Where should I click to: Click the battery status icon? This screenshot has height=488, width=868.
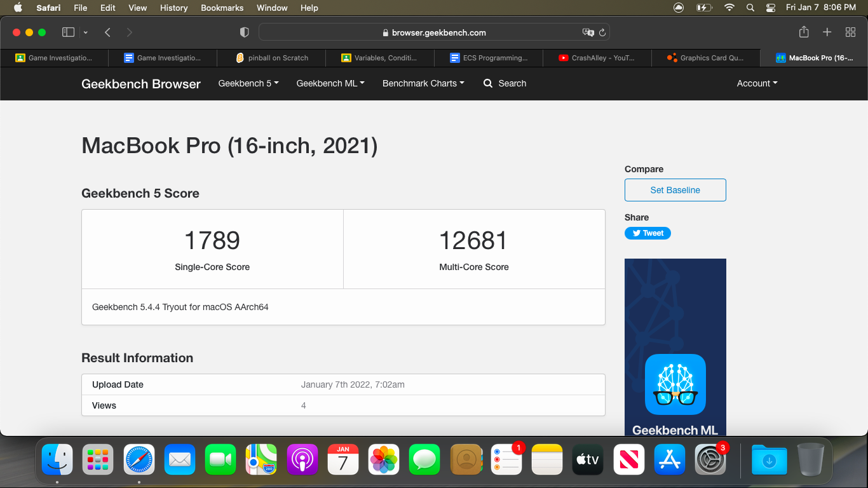[704, 8]
